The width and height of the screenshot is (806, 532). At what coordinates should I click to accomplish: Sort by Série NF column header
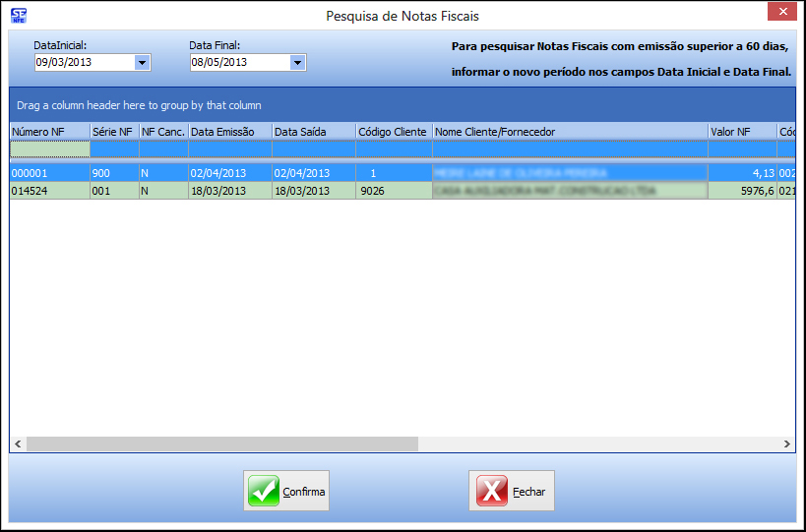(x=114, y=132)
